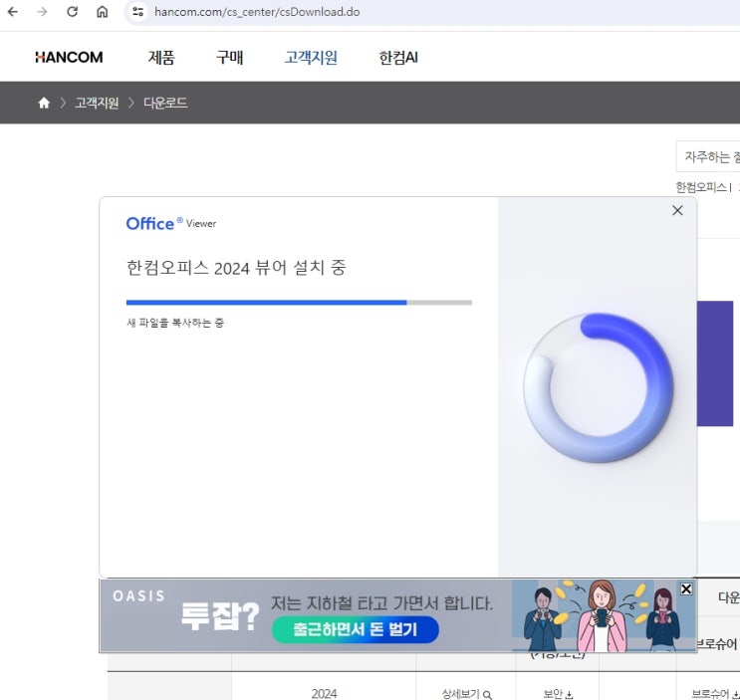Click the 한컴오피스 2024 뷰어 설치 중 heading
740x700 pixels.
pos(236,268)
